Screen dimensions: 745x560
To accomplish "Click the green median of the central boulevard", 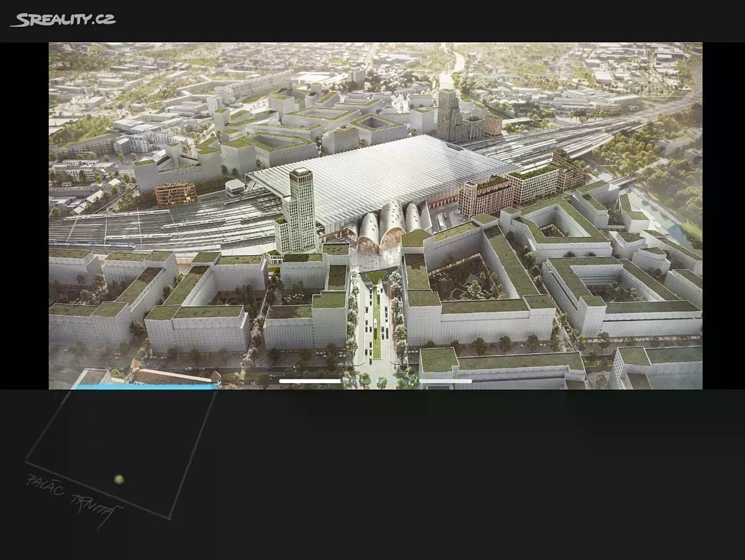I will coord(376,329).
